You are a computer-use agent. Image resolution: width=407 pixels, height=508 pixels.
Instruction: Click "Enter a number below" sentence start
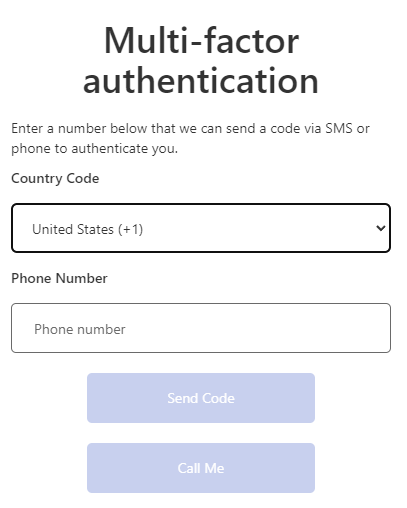(x=79, y=129)
